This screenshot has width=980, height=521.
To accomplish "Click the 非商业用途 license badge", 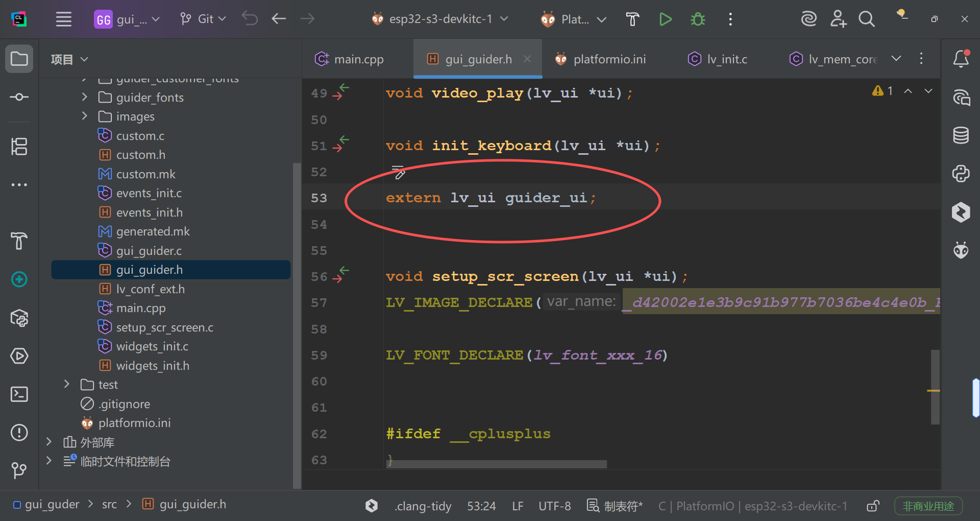I will coord(928,506).
